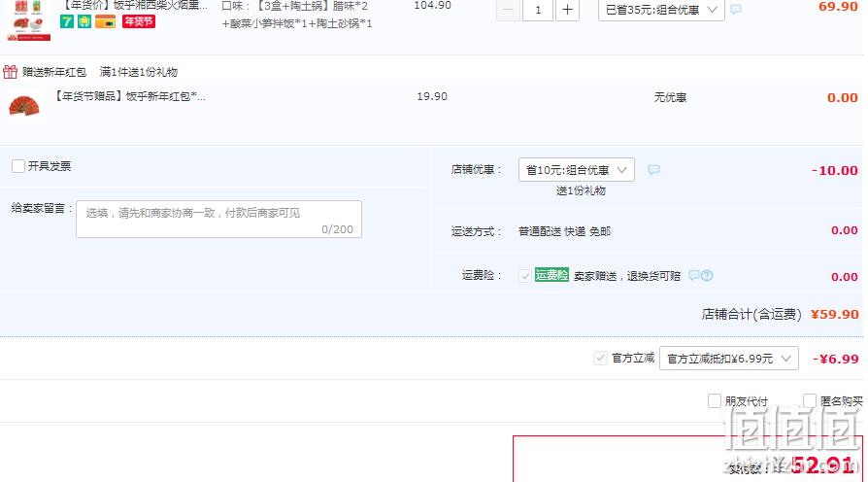The height and width of the screenshot is (482, 868).
Task: Open the red envelope gift thumbnail
Action: [x=24, y=105]
